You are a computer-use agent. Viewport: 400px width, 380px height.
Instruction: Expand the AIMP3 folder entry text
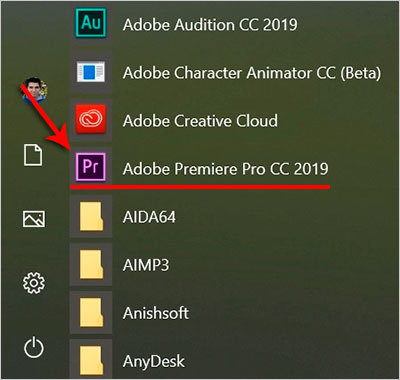[146, 265]
